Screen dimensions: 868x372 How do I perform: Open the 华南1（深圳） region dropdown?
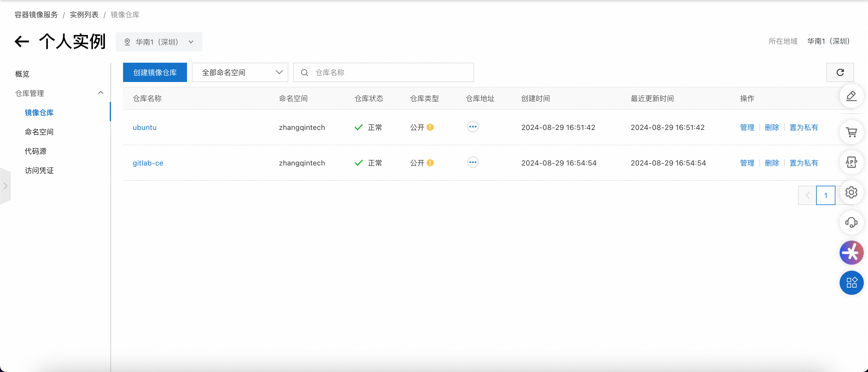(x=159, y=42)
